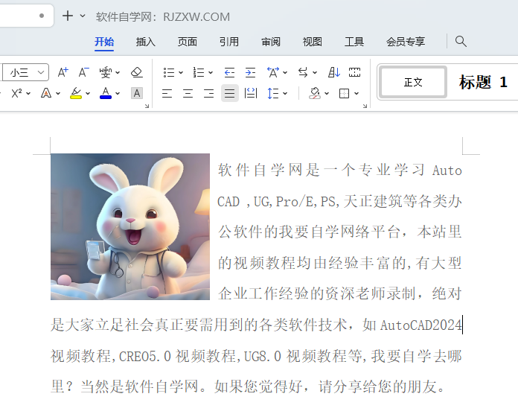The width and height of the screenshot is (518, 420).
Task: Click the search magnifier icon
Action: [x=461, y=41]
